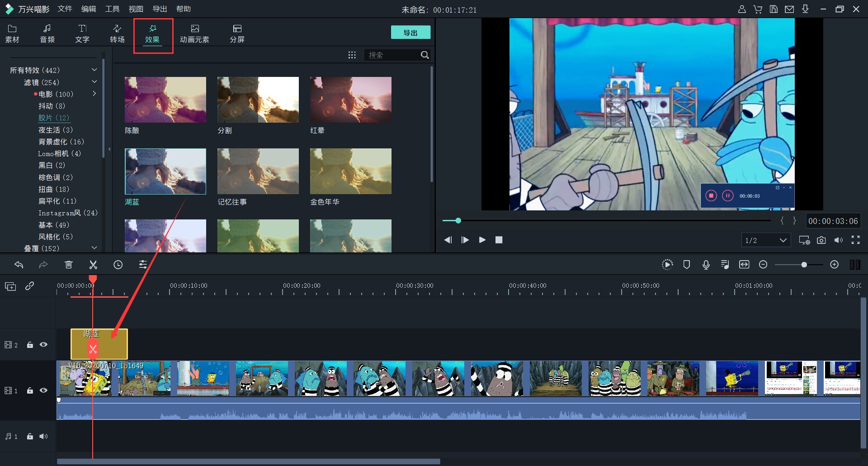Image resolution: width=868 pixels, height=466 pixels.
Task: Open the 转场 transitions tab
Action: (117, 33)
